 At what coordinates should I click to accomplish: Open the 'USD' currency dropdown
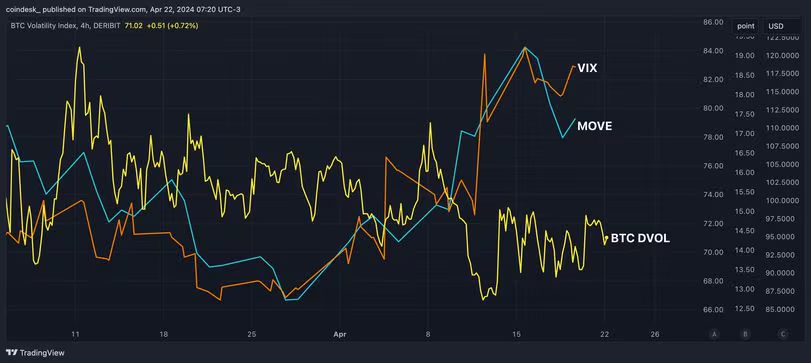(x=783, y=26)
